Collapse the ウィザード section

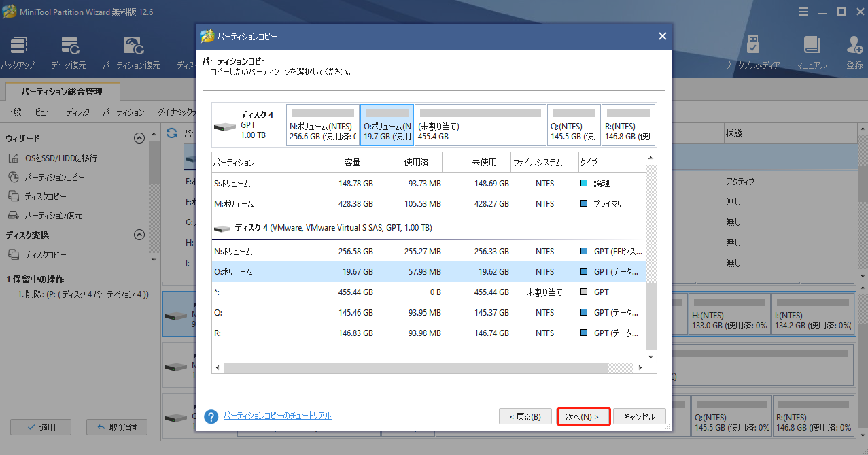139,137
